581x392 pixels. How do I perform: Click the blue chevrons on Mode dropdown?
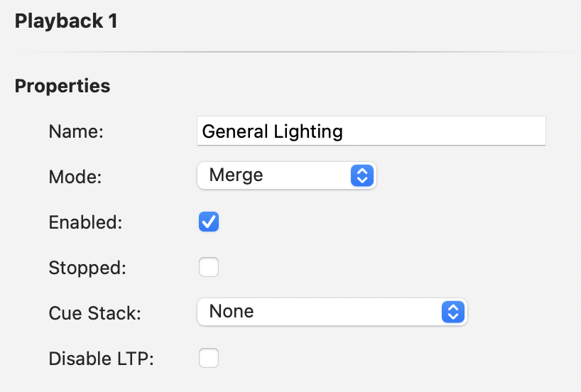click(362, 175)
